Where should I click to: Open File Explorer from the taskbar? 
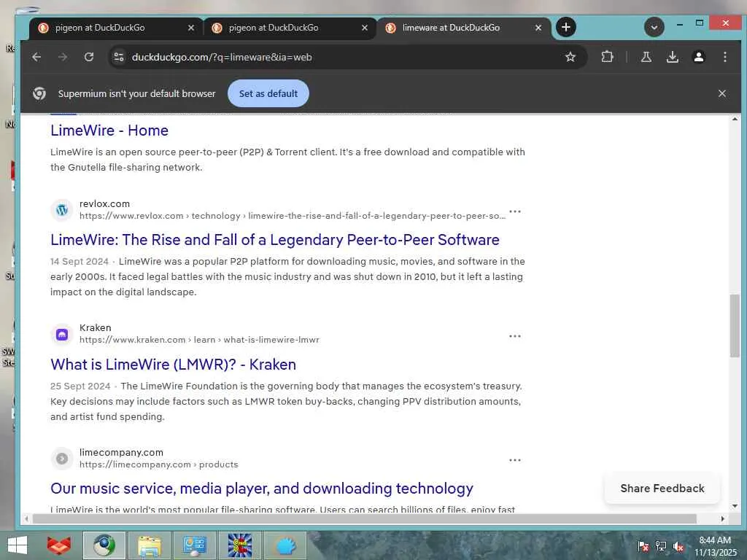coord(149,545)
